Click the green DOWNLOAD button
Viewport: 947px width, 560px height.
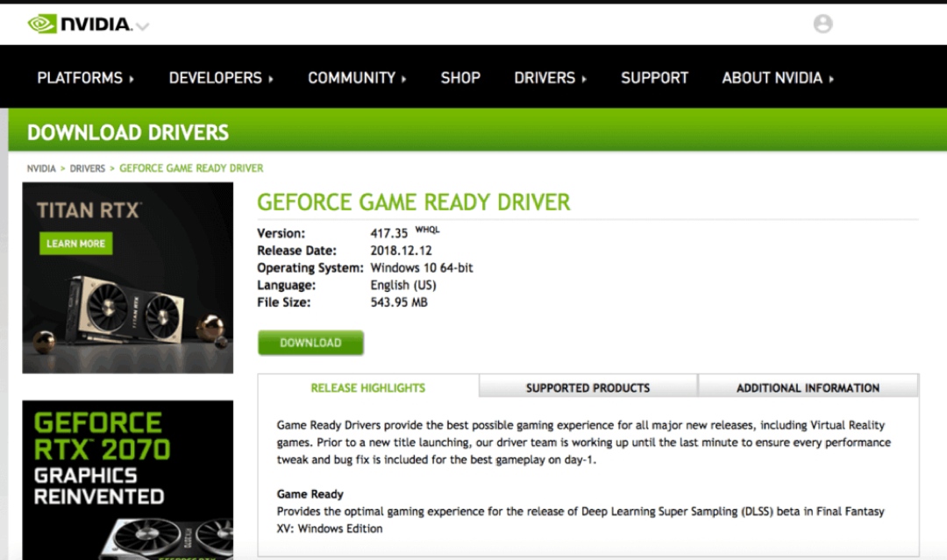coord(310,343)
